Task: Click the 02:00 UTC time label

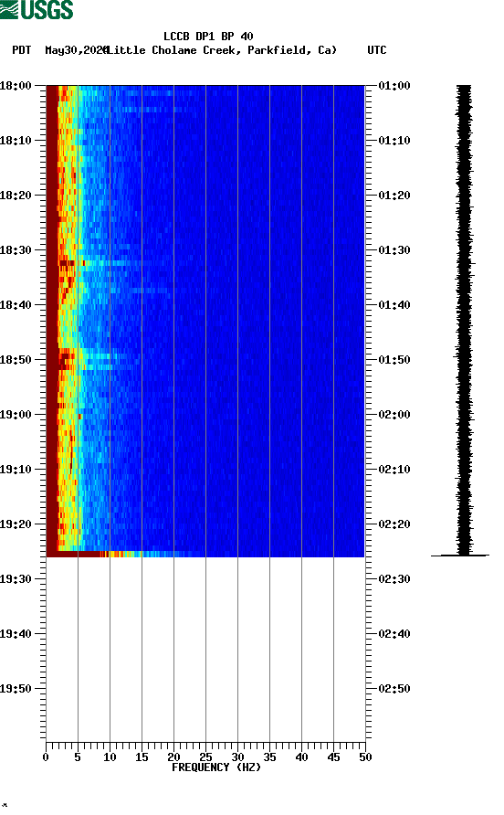Action: click(394, 415)
